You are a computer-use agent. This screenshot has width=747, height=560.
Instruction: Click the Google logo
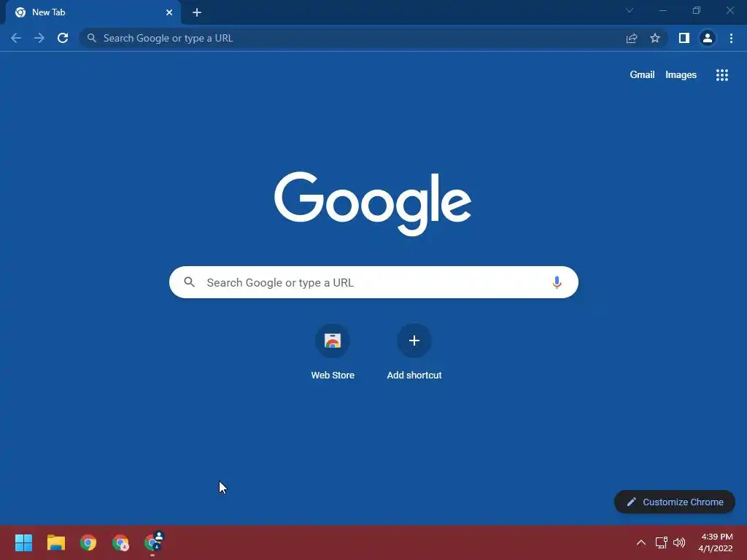(x=373, y=203)
